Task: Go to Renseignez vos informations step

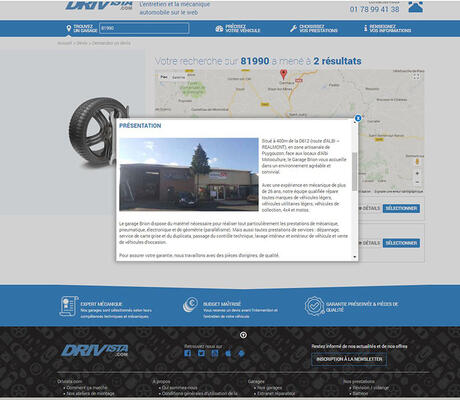Action: (387, 28)
